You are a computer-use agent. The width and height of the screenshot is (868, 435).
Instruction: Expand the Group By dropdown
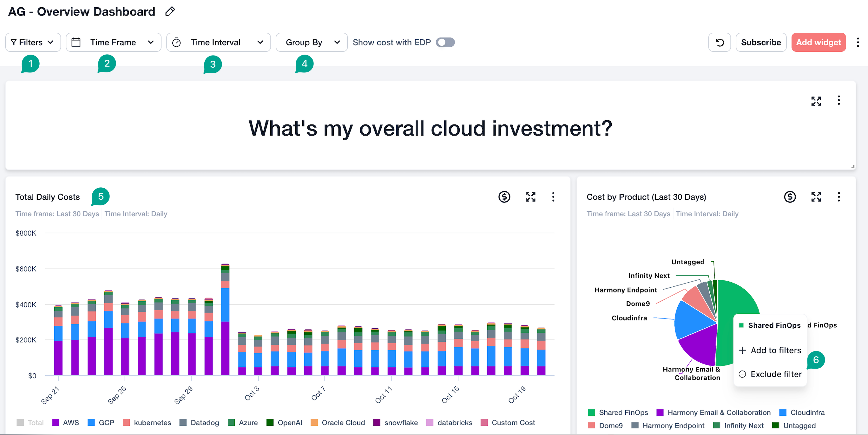point(311,43)
